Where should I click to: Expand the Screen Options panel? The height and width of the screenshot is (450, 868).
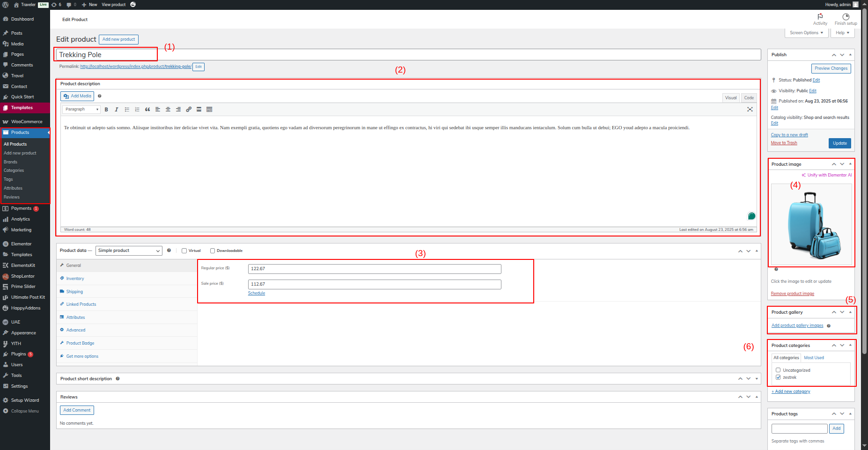(x=806, y=33)
